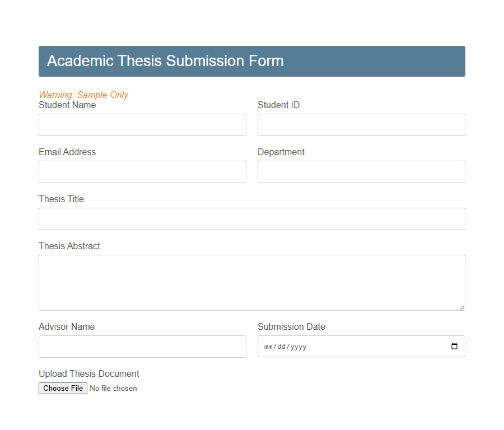Viewport: 504px width, 430px height.
Task: Click the Warning: Sample Only text
Action: [83, 95]
